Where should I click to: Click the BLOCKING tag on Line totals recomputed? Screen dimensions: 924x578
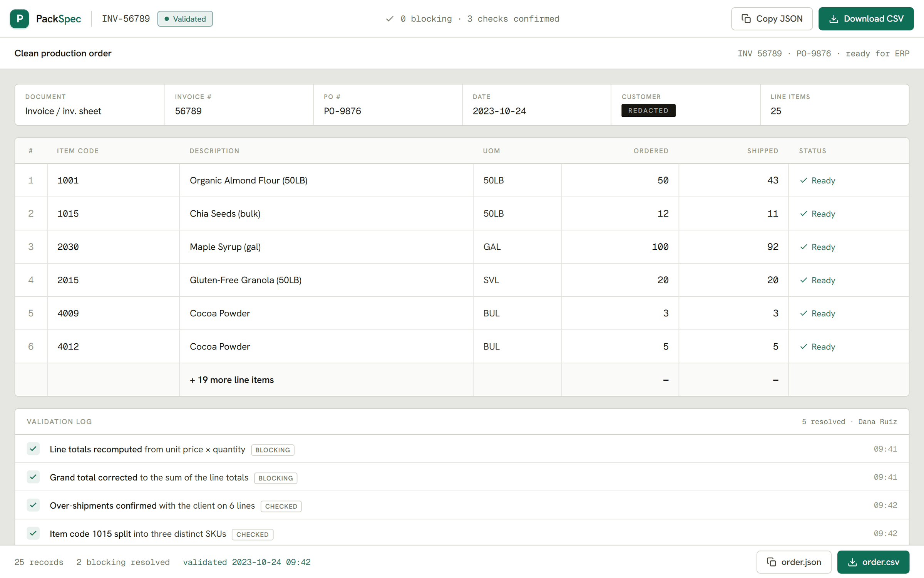click(273, 450)
